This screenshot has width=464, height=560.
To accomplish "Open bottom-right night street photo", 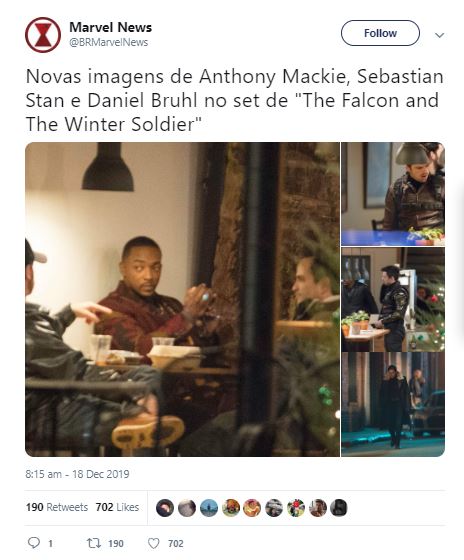I will [x=393, y=405].
